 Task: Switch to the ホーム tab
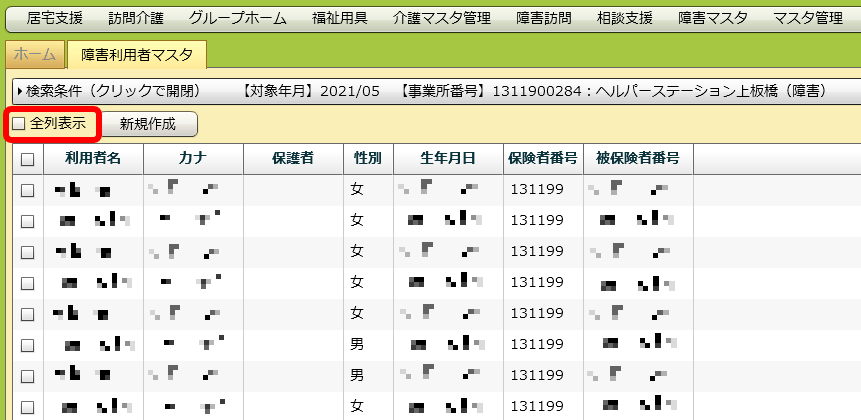[x=35, y=54]
